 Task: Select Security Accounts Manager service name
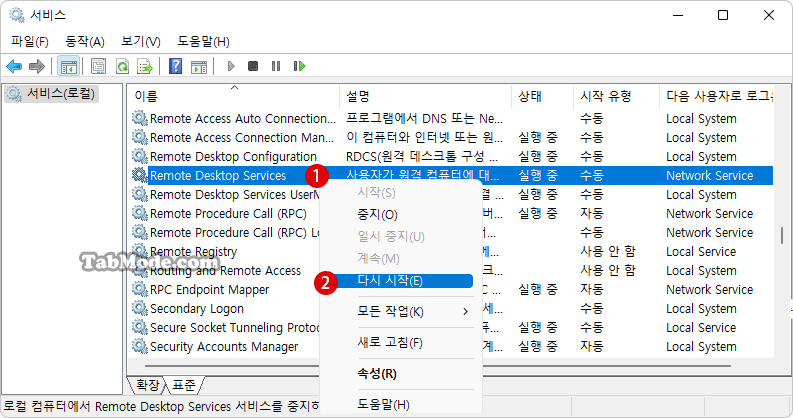(x=224, y=347)
